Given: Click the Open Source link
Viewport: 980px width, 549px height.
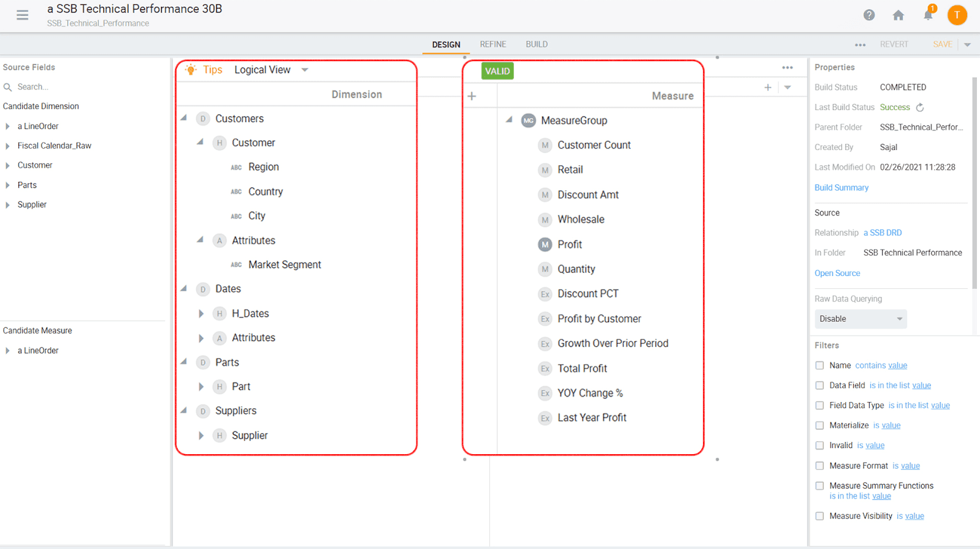Looking at the screenshot, I should point(837,273).
